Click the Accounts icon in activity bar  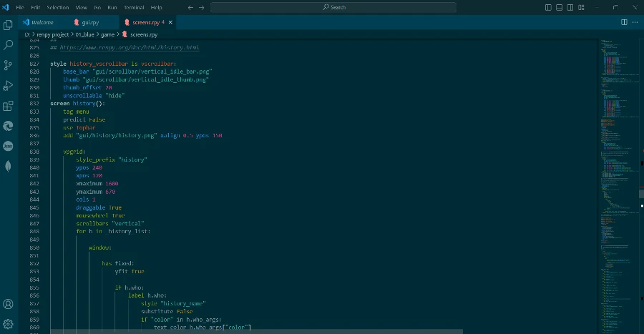click(9, 304)
